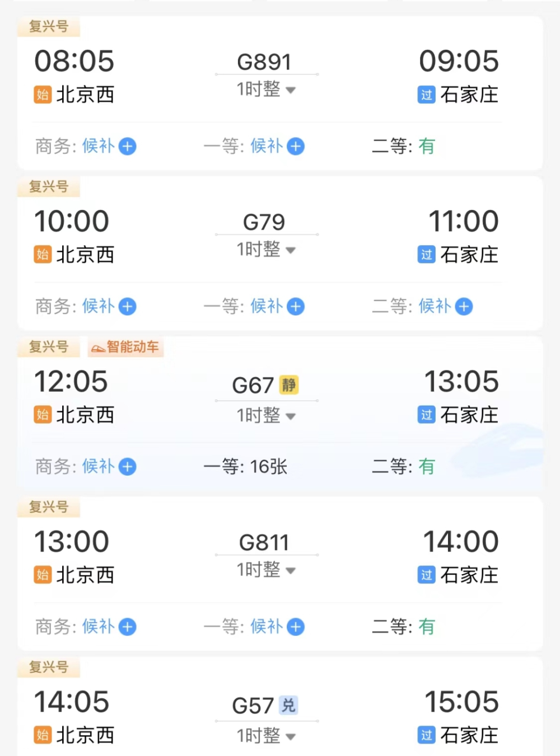Tap the 复兴号 tag on the G891 card
The height and width of the screenshot is (756, 560).
(49, 27)
